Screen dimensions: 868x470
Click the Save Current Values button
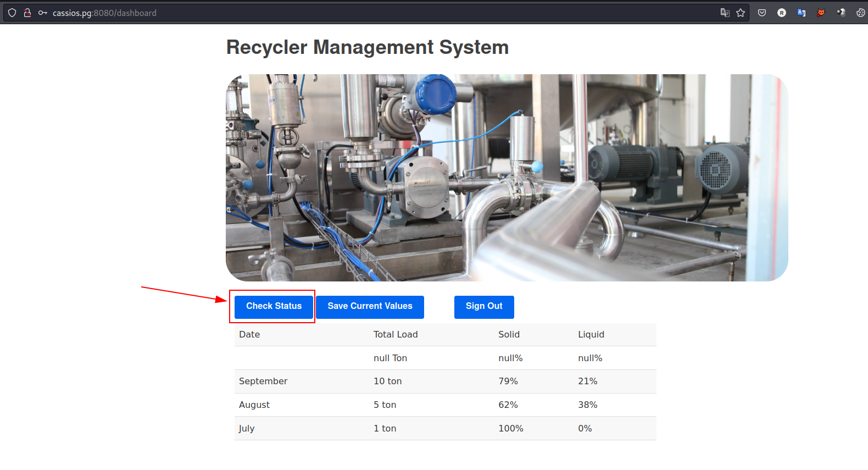[x=370, y=306]
